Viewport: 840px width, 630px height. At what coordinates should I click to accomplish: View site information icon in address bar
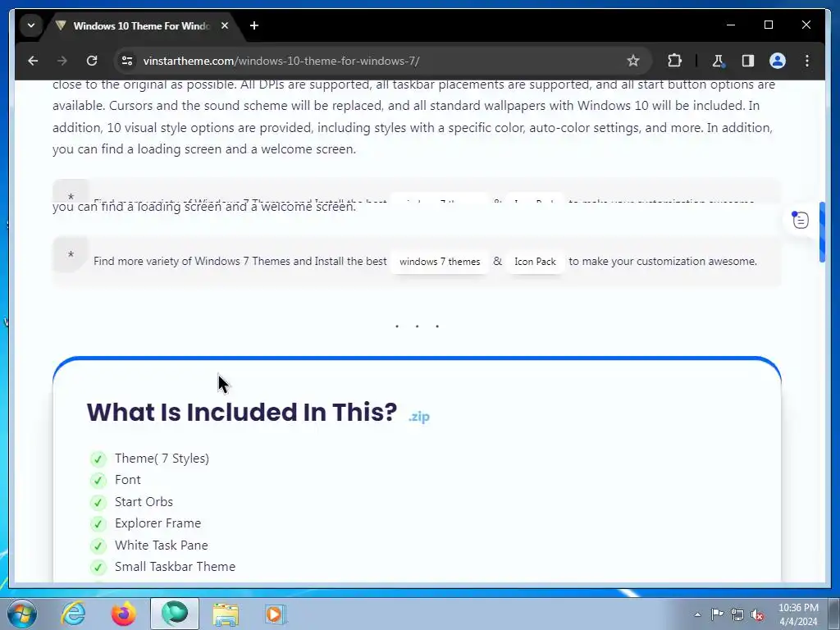[x=127, y=61]
